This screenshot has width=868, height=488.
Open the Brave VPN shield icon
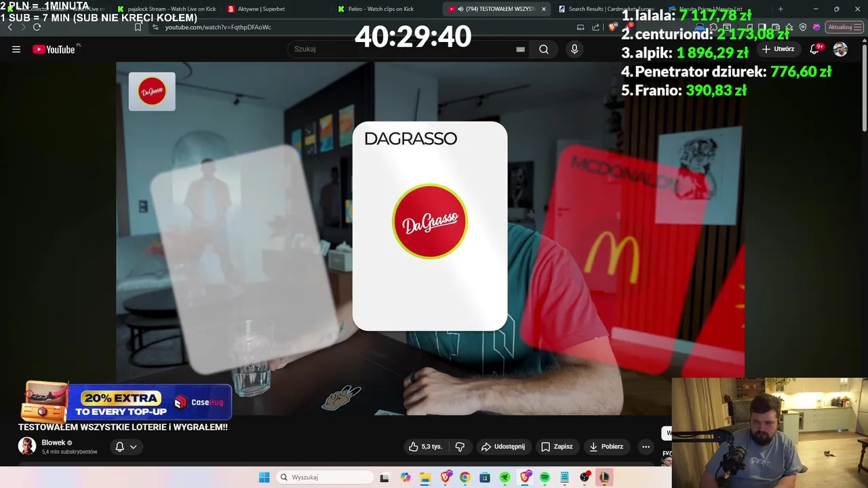803,27
